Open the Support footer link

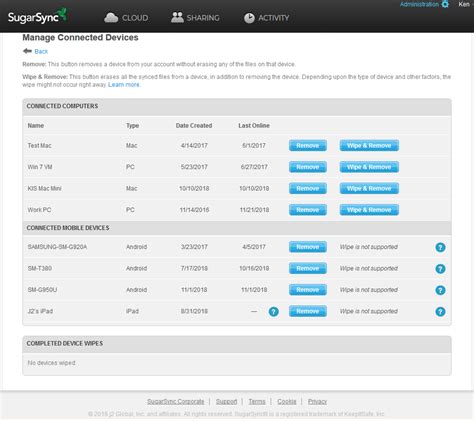pyautogui.click(x=226, y=401)
